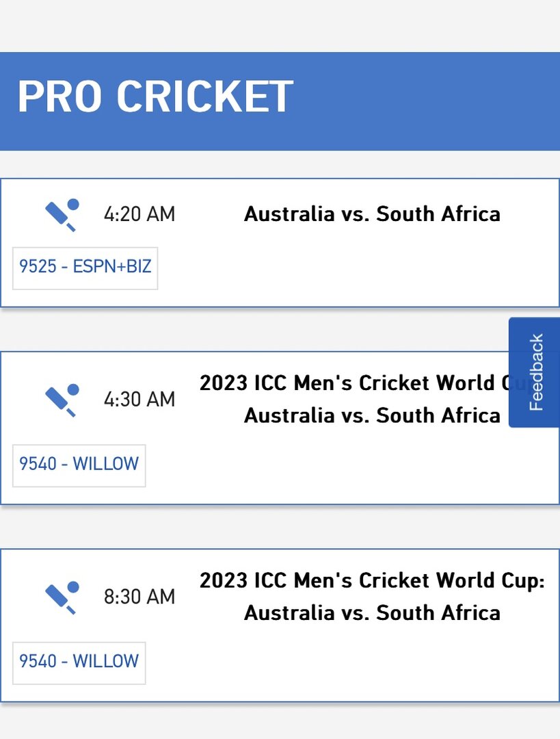
Task: Click the PRO CRICKET header banner
Action: 280,101
